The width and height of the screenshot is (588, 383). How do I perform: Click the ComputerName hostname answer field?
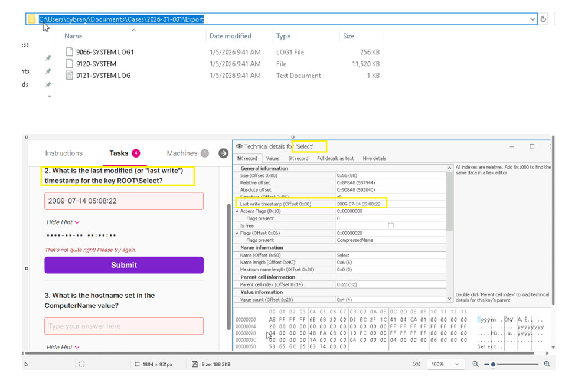point(124,326)
